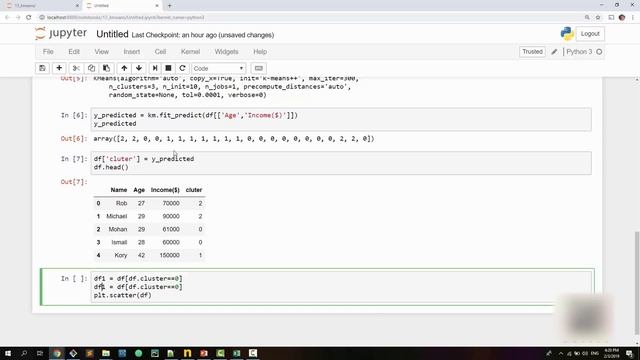Image resolution: width=640 pixels, height=360 pixels.
Task: Interrupt the kernel with stop icon
Action: click(x=168, y=68)
